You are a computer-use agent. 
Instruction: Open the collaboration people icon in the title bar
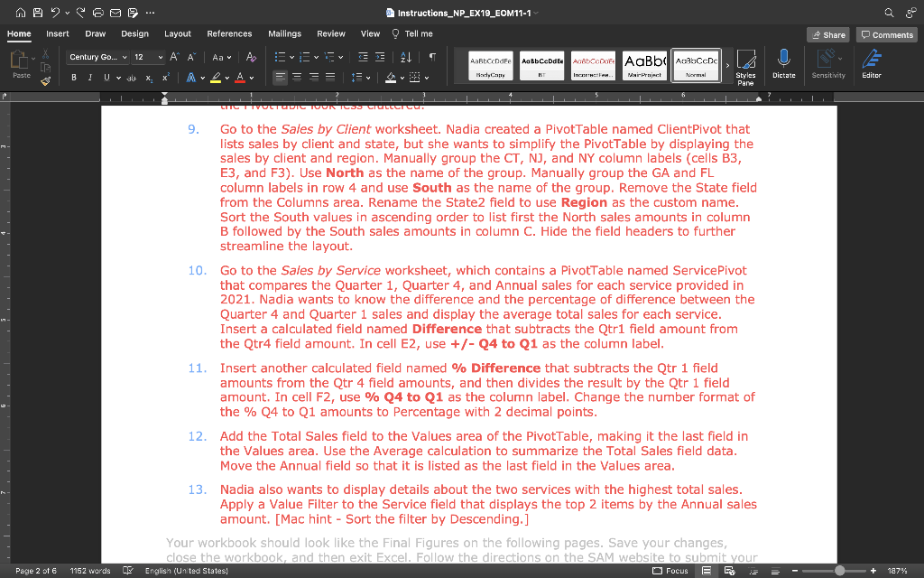tap(911, 13)
